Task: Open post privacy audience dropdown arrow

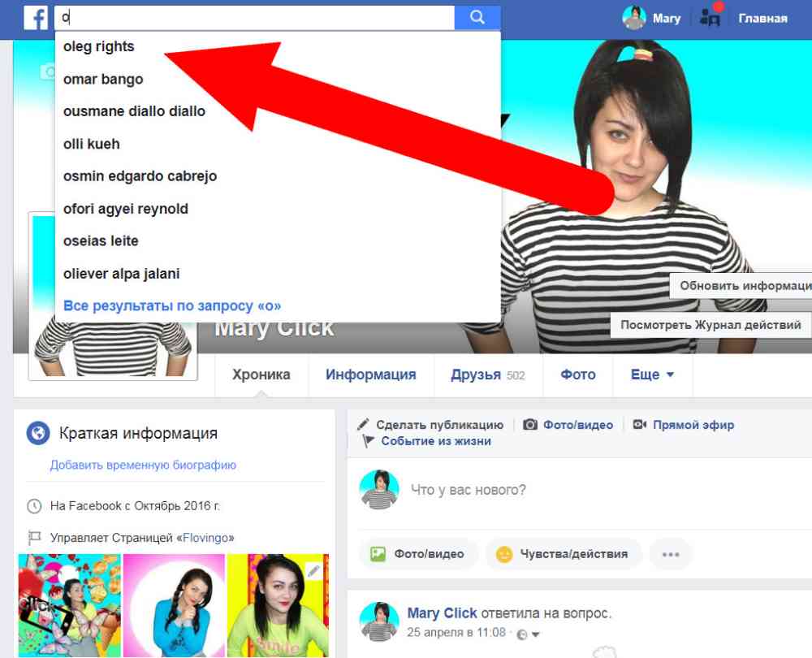Action: (x=535, y=634)
